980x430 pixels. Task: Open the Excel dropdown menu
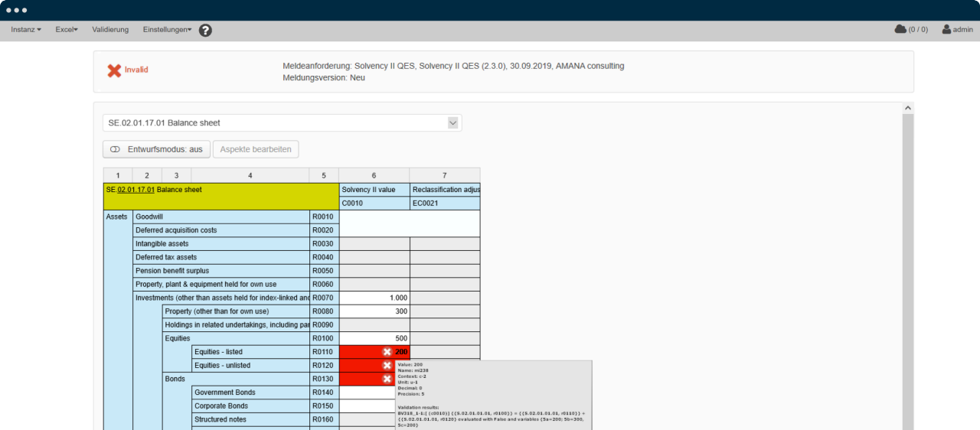[67, 30]
